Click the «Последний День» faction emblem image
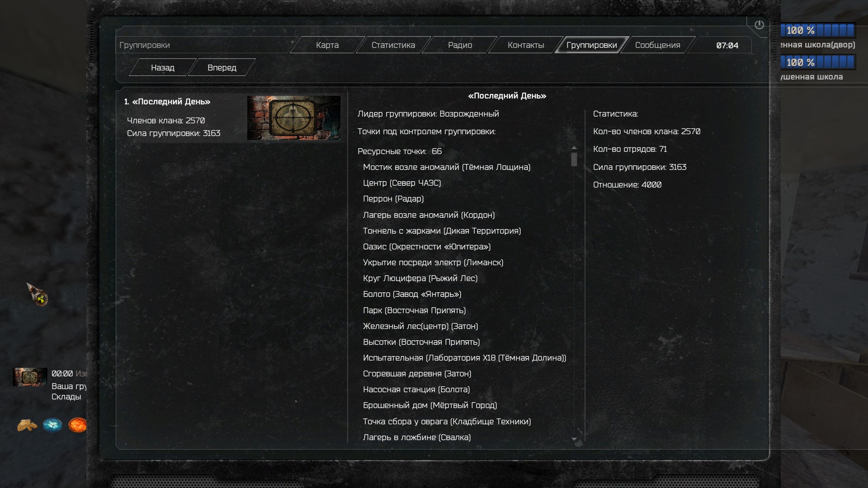868x488 pixels. click(294, 118)
